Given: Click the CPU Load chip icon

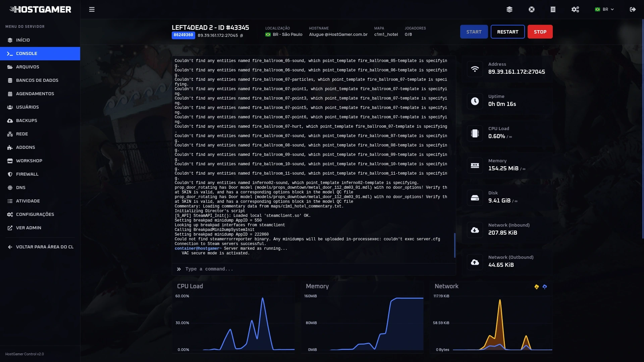Looking at the screenshot, I should [475, 133].
